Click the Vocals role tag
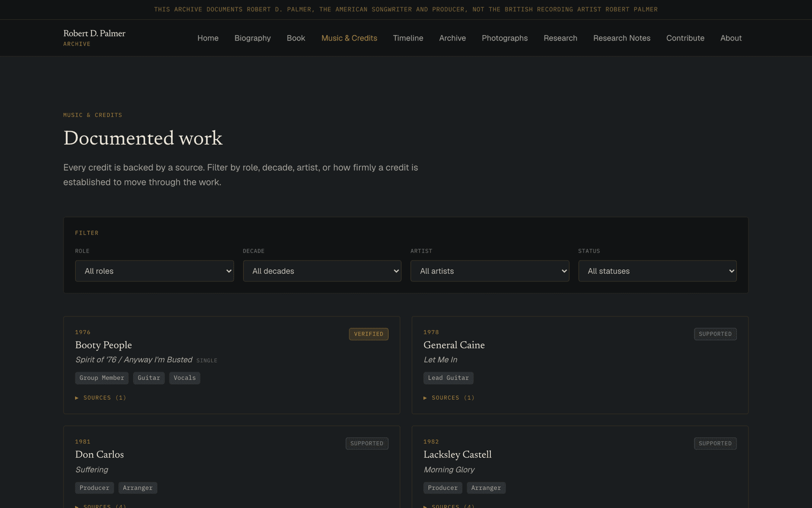Screen dimensions: 812x508 tap(185, 378)
